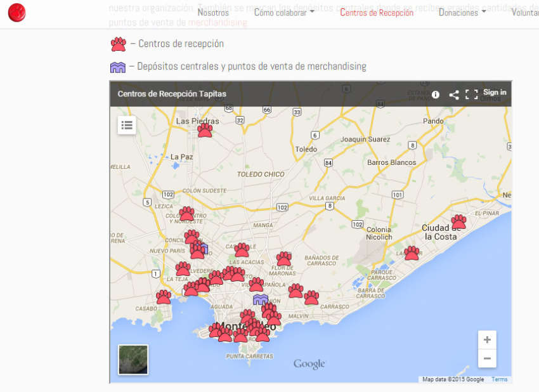This screenshot has width=539, height=392.
Task: Click the map info icon
Action: point(436,95)
